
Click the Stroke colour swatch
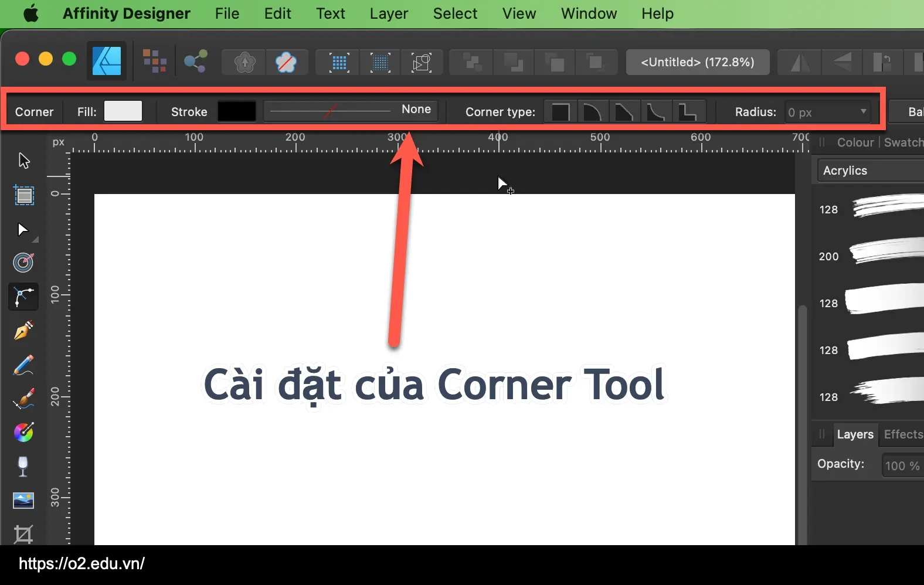[x=236, y=111]
